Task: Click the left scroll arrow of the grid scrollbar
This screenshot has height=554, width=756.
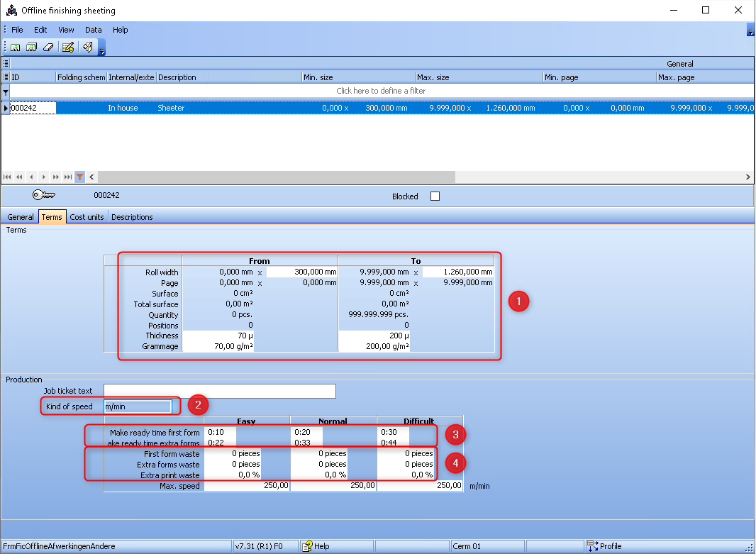Action: coord(91,177)
